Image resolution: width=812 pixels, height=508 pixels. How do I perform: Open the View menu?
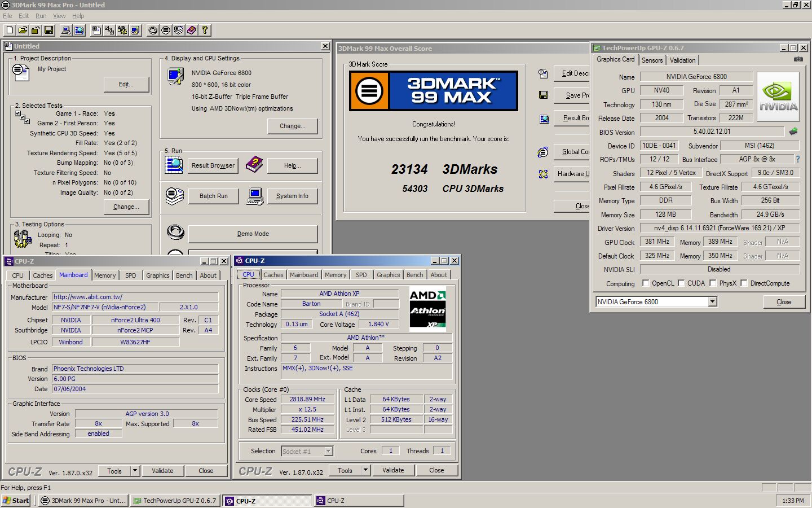(59, 16)
